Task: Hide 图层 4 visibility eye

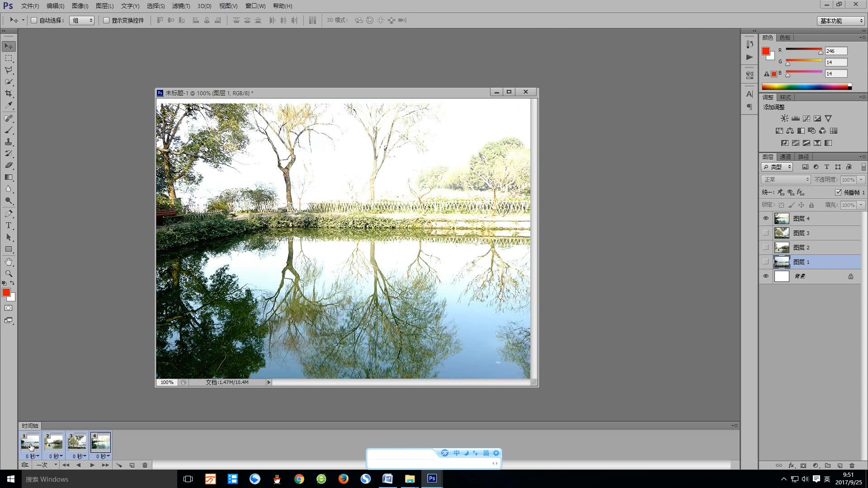Action: (x=766, y=219)
